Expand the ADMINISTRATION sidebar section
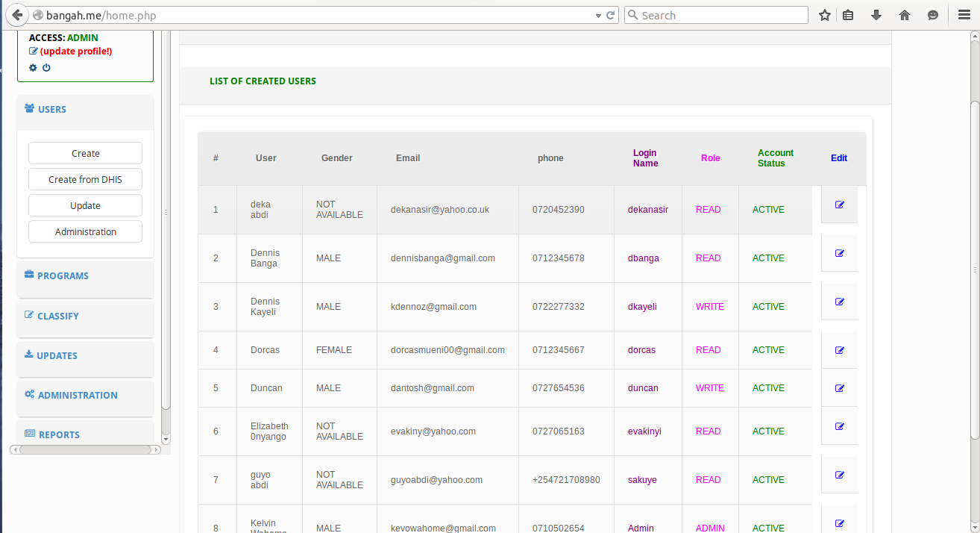 pyautogui.click(x=85, y=396)
